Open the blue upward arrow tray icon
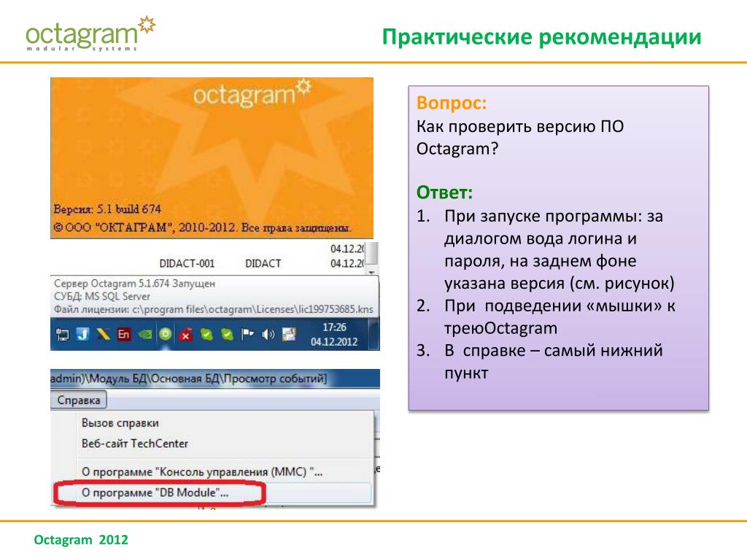747x560 pixels. pos(83,334)
